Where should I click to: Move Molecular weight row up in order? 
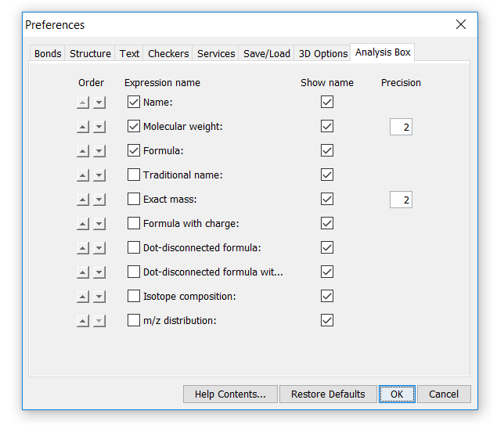83,127
